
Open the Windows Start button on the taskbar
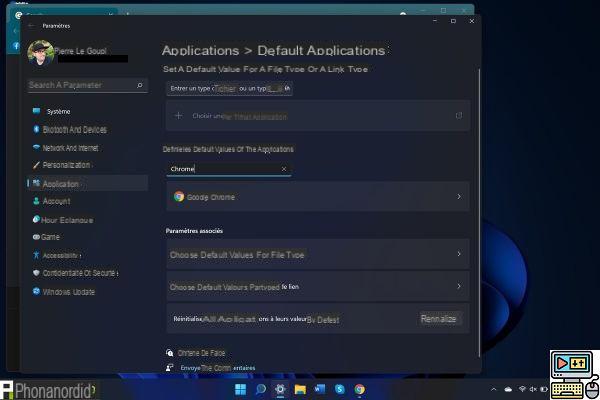click(x=240, y=389)
